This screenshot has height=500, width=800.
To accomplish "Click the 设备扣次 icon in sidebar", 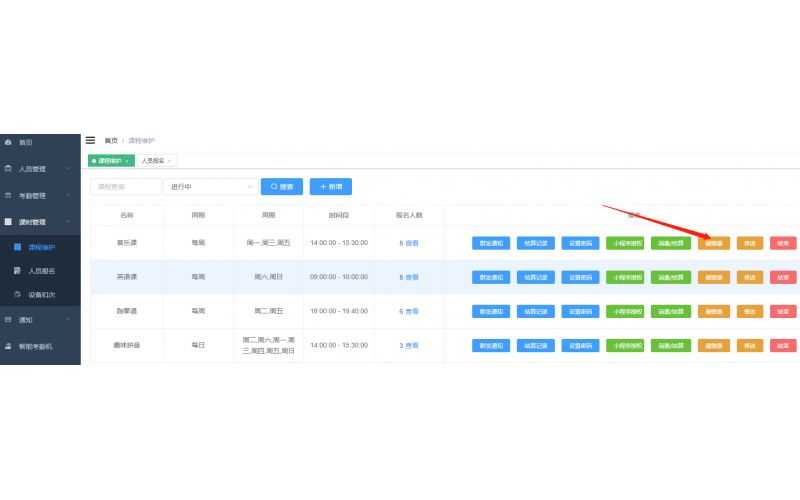I will pyautogui.click(x=17, y=295).
